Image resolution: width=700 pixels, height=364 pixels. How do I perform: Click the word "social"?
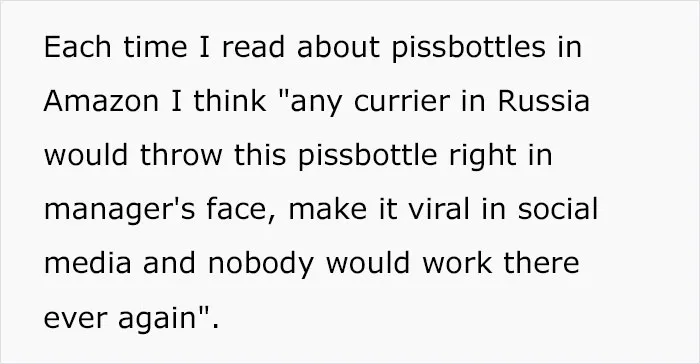point(558,209)
